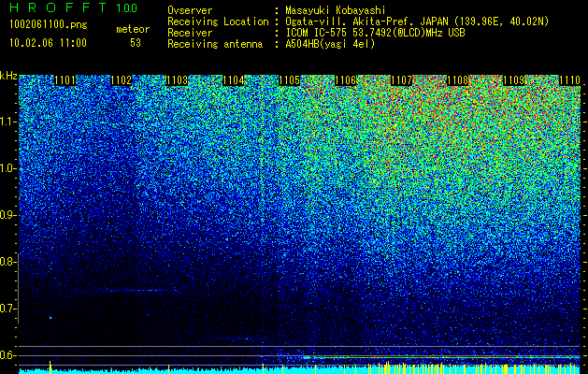The image size is (588, 374).
Task: Click the meteor count 53
Action: pos(136,43)
